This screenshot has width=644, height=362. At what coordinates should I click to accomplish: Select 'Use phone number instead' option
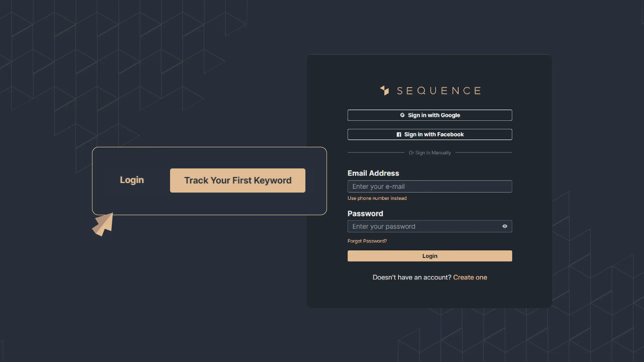point(377,198)
